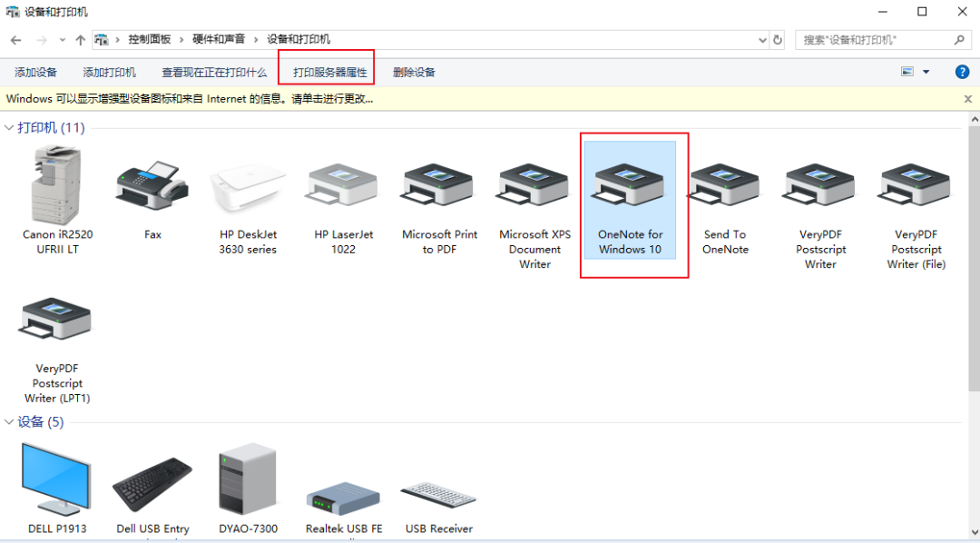Expand the chevron after 控制面板 in breadcrumb
The image size is (980, 543).
(x=181, y=39)
